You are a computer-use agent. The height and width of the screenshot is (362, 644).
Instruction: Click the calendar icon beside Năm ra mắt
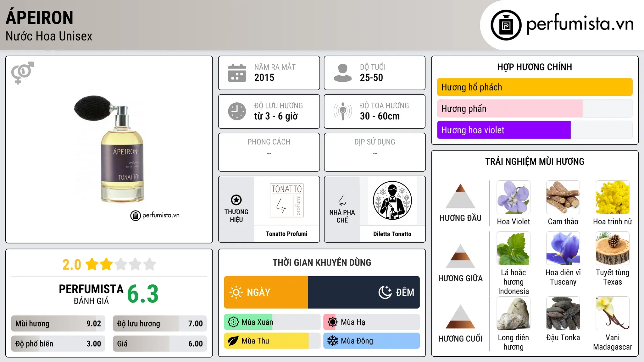[x=237, y=73]
